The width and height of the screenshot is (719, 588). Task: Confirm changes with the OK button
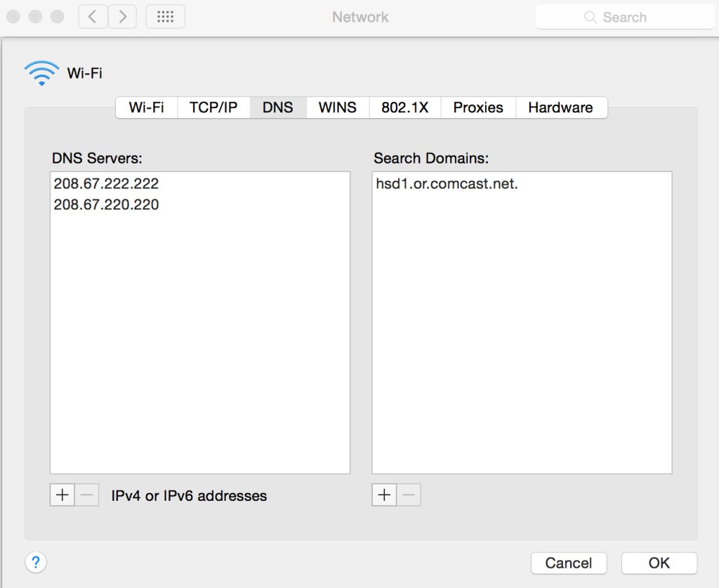coord(659,563)
